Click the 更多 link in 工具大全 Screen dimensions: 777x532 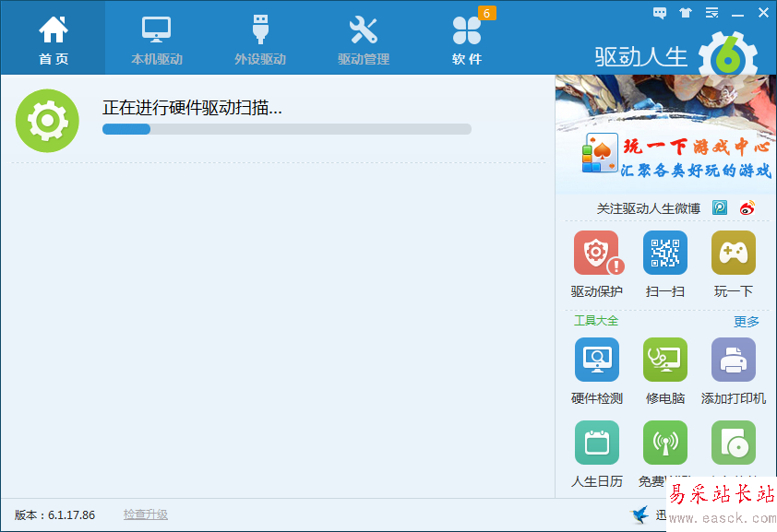(x=747, y=321)
